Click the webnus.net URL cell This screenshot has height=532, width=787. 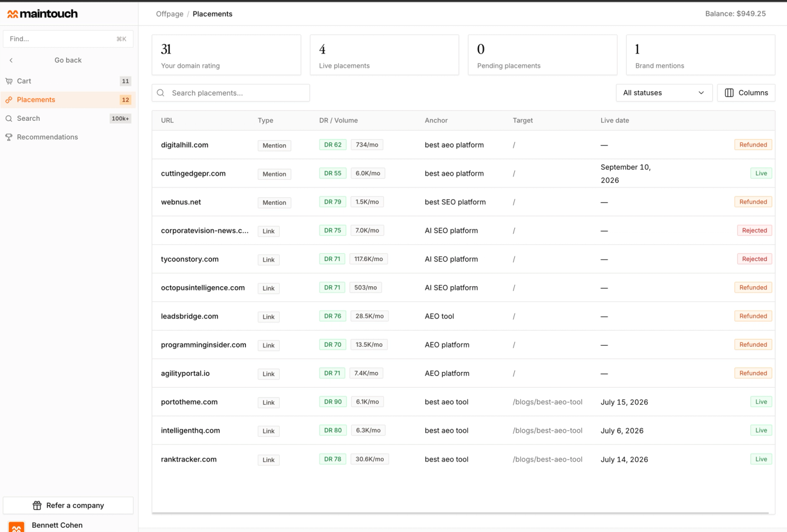click(x=181, y=202)
